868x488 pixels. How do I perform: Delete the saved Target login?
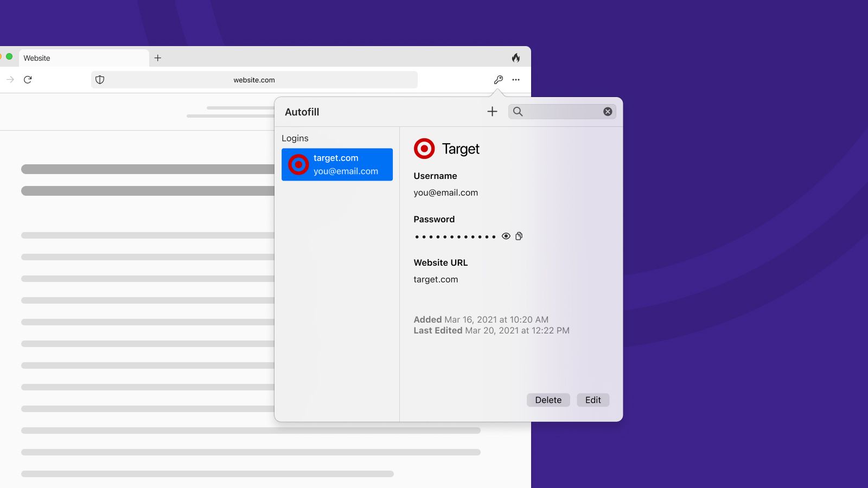point(548,400)
